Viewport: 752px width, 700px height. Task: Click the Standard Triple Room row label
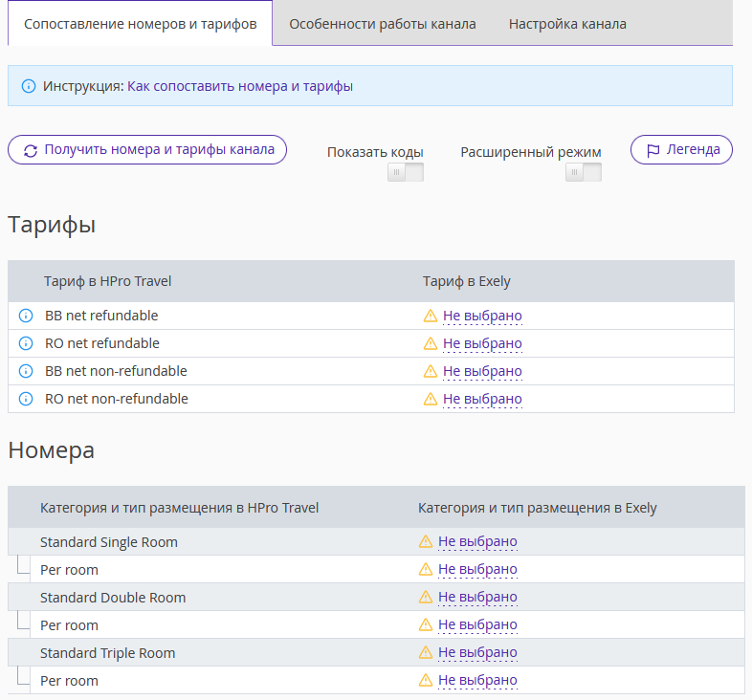tap(108, 653)
